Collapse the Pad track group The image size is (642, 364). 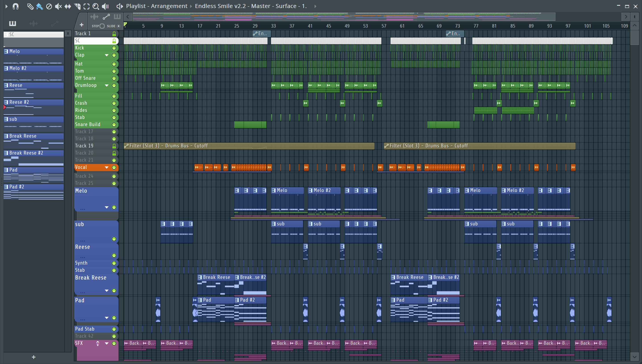pos(107,318)
